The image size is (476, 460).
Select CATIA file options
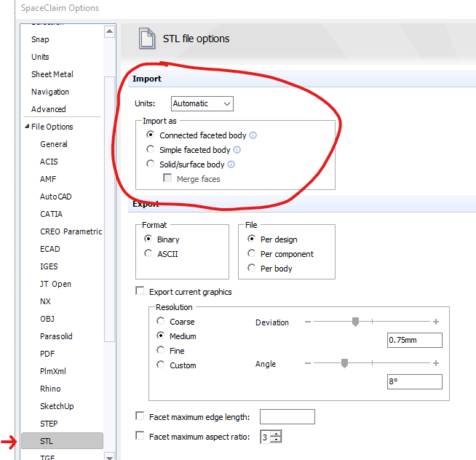tap(51, 214)
